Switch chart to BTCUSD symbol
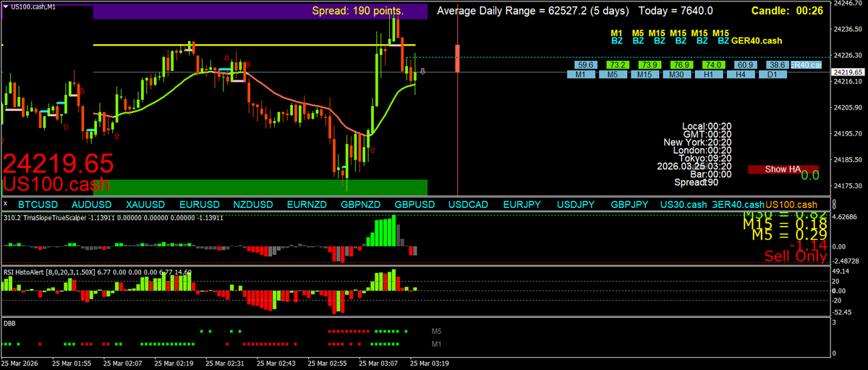 (x=36, y=205)
